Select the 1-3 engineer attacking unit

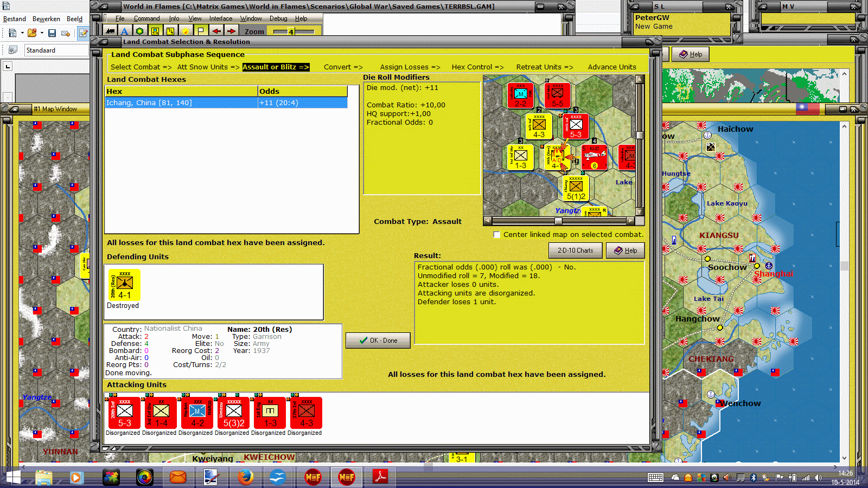(x=270, y=413)
